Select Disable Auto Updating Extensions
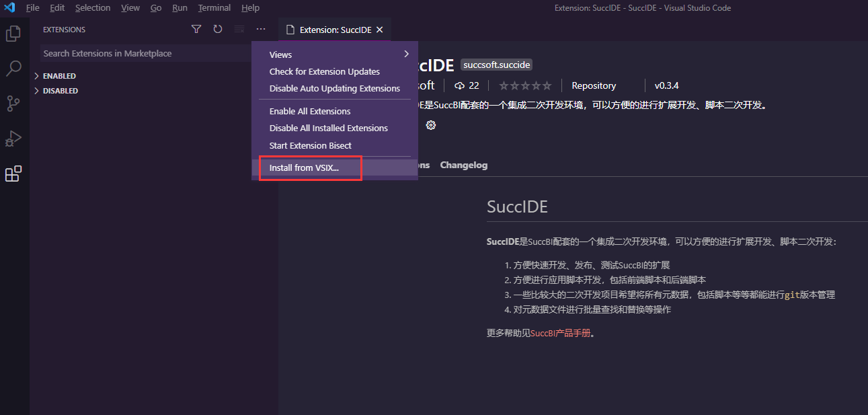Viewport: 868px width, 415px height. click(335, 88)
